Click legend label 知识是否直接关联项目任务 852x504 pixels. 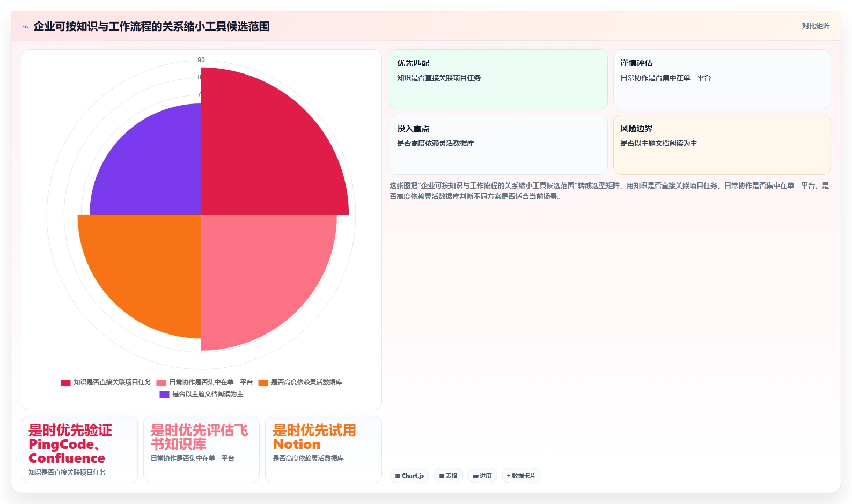[x=112, y=382]
